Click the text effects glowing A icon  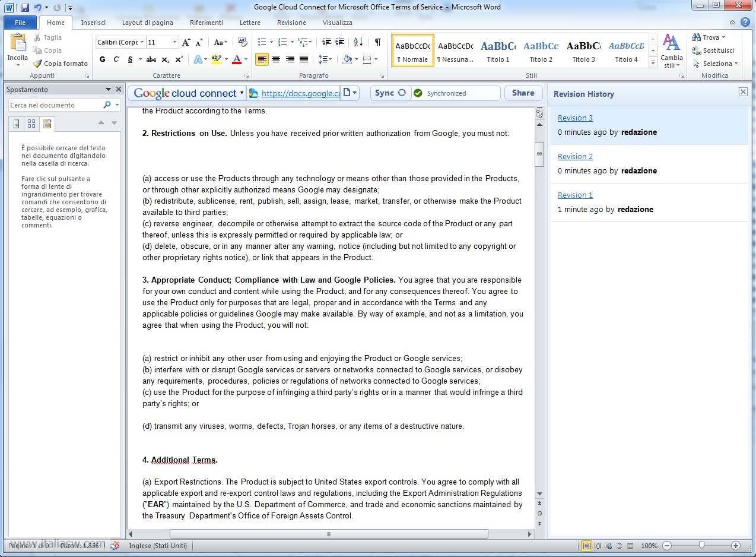198,59
